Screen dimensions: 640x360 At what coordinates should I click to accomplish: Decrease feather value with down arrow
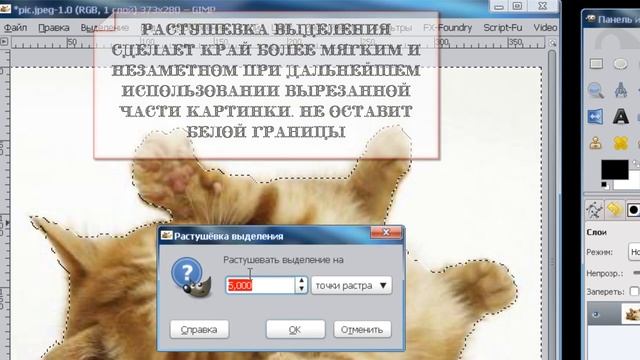pos(301,289)
